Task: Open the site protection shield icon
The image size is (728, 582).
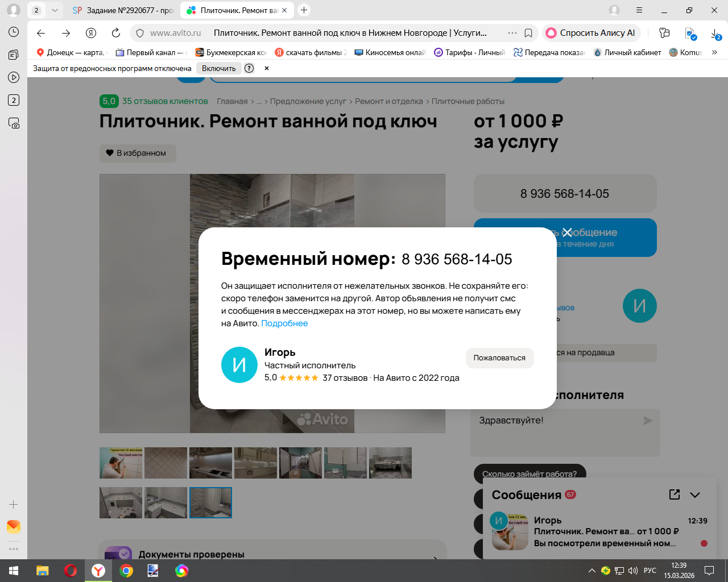Action: (x=140, y=33)
